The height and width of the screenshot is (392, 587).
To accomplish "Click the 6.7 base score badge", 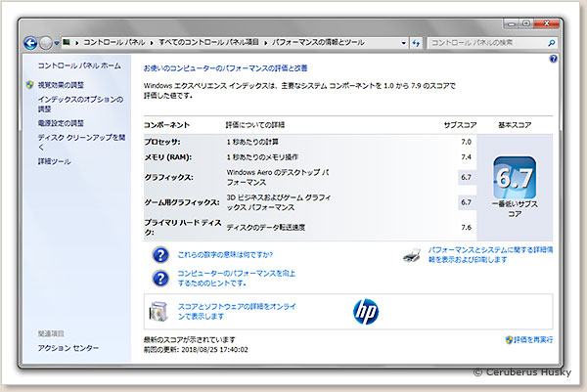I will click(515, 178).
